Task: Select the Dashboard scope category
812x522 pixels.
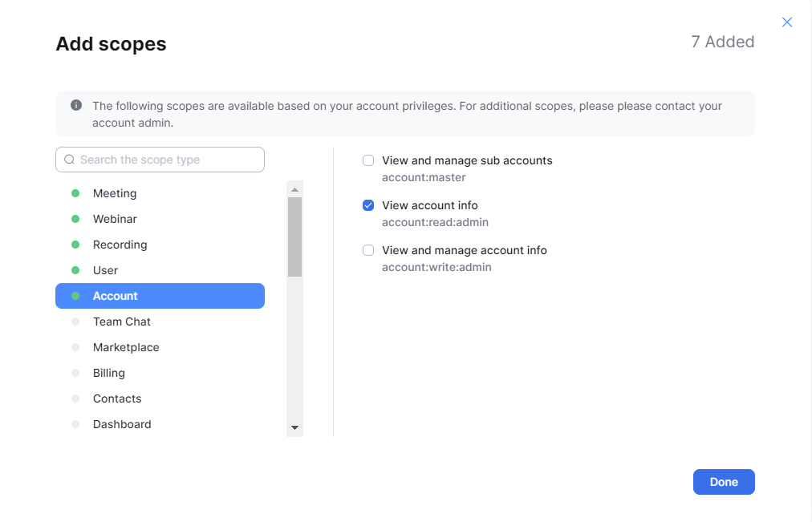Action: pos(122,424)
